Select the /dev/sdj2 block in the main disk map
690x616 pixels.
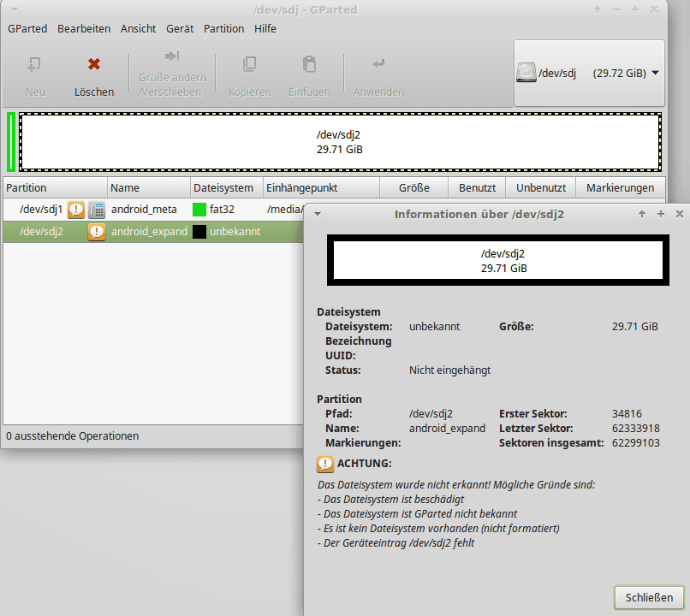[340, 142]
